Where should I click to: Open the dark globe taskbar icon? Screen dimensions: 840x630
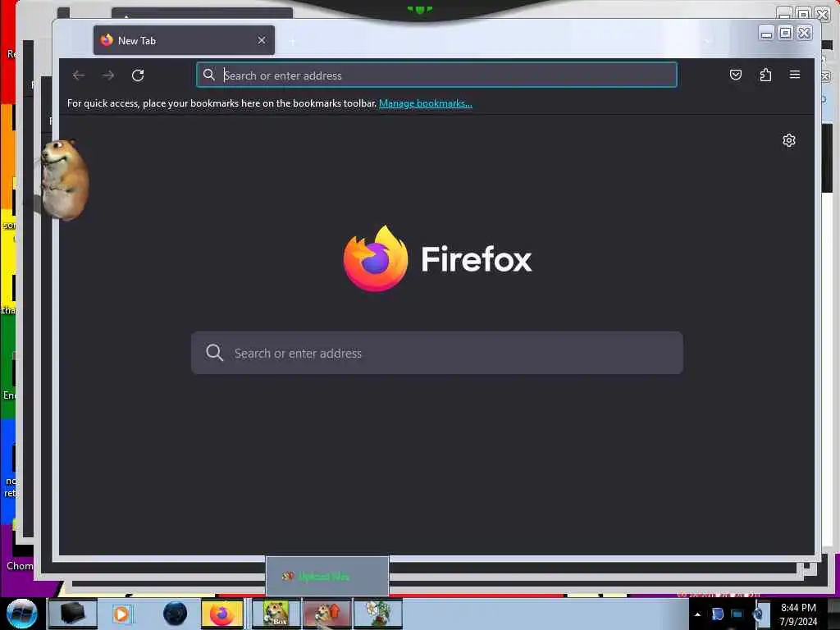176,614
